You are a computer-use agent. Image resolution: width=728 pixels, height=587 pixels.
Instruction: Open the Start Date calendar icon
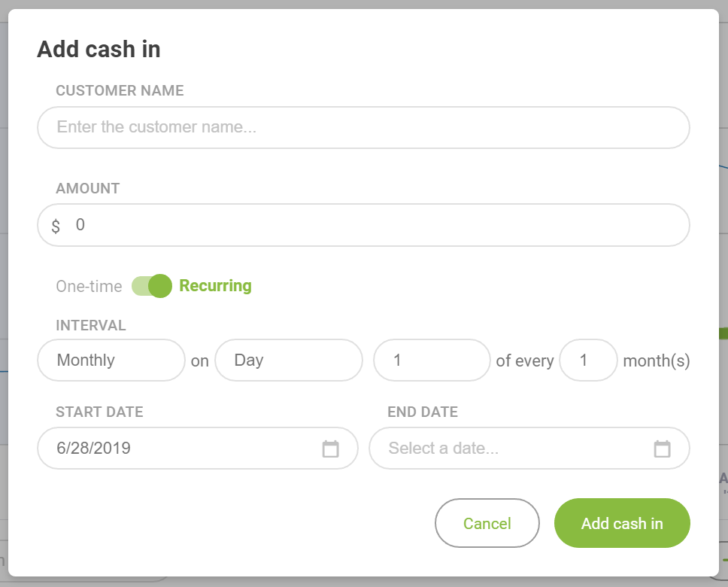331,449
